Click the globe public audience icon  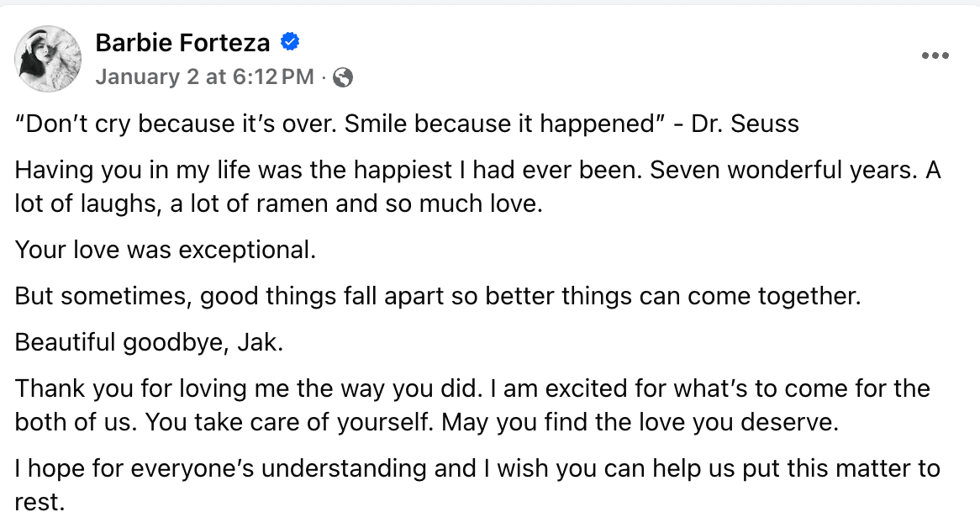point(343,78)
